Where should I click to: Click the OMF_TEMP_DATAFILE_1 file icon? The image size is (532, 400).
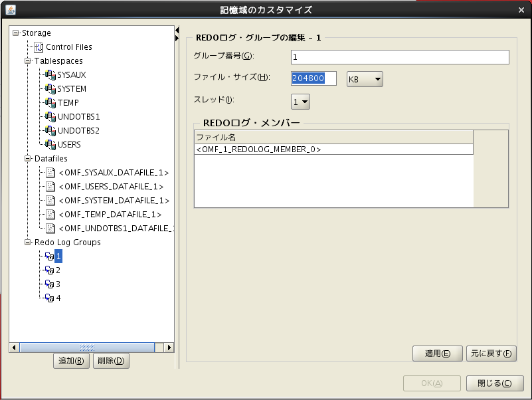tap(50, 214)
